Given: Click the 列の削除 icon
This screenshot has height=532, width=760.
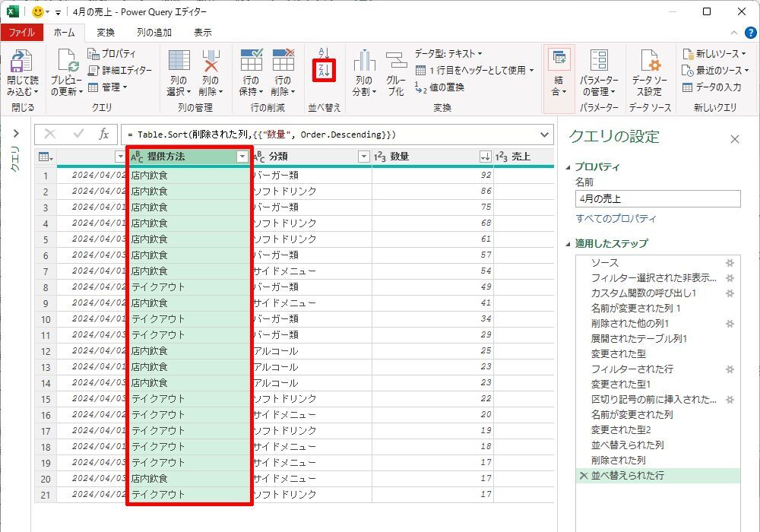Looking at the screenshot, I should [211, 62].
